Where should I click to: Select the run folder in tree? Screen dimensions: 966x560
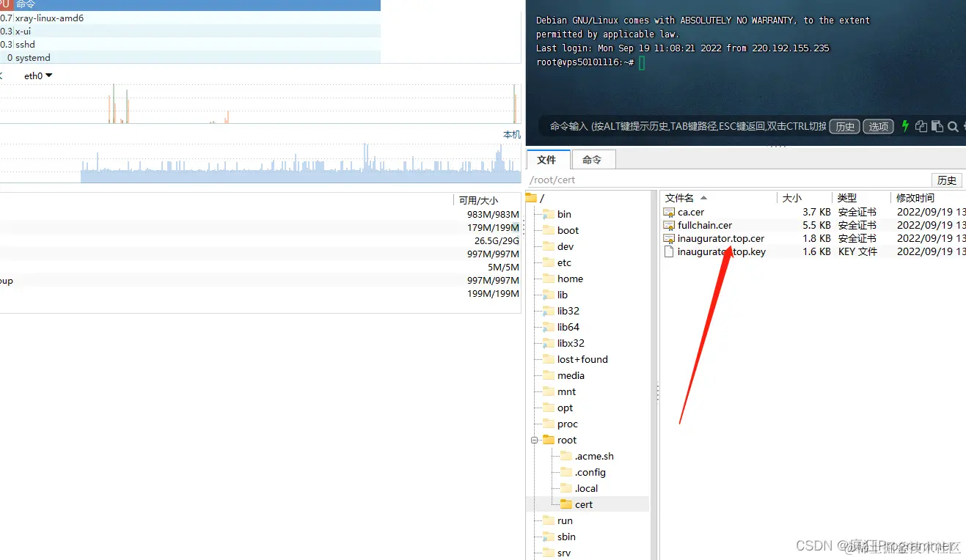coord(565,520)
